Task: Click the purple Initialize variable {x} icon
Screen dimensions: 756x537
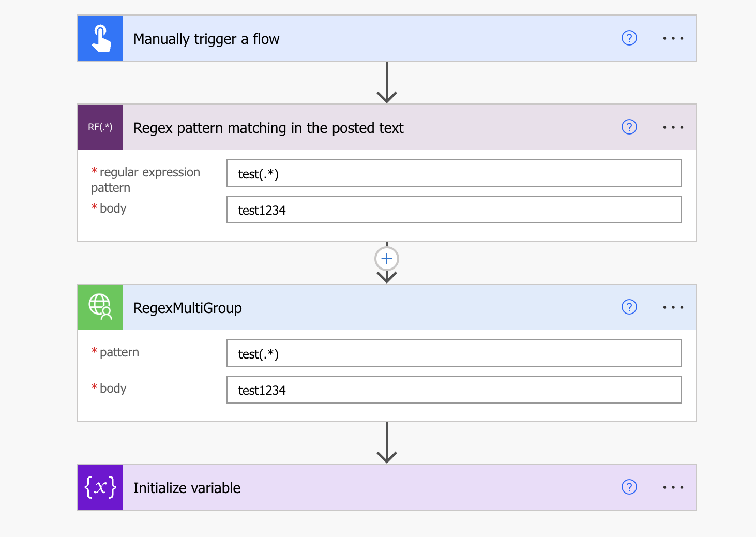Action: click(100, 487)
